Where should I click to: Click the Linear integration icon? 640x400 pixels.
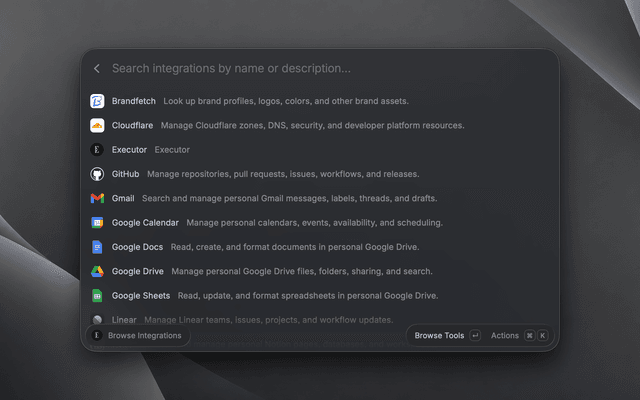(97, 320)
